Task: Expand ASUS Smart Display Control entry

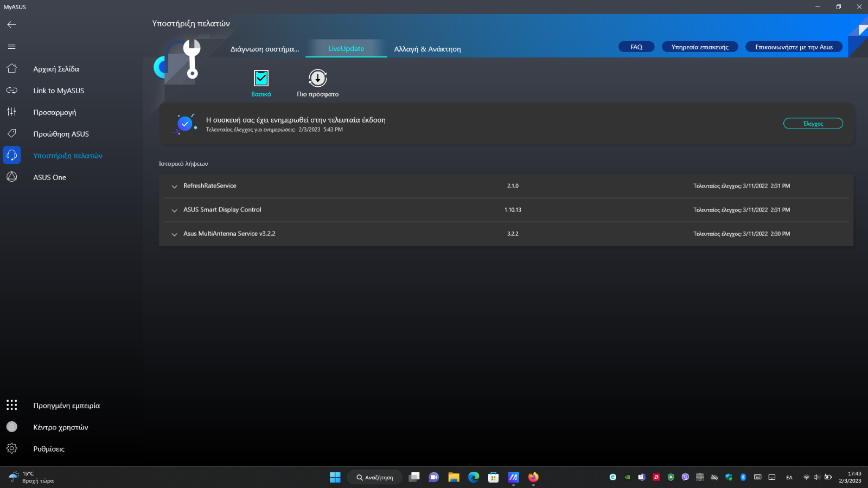Action: point(174,210)
